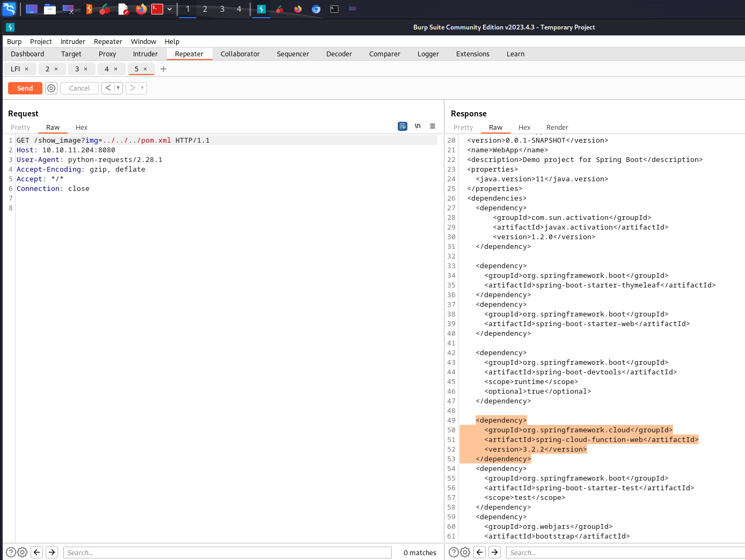
Task: Close repeater tab 5
Action: [x=145, y=69]
